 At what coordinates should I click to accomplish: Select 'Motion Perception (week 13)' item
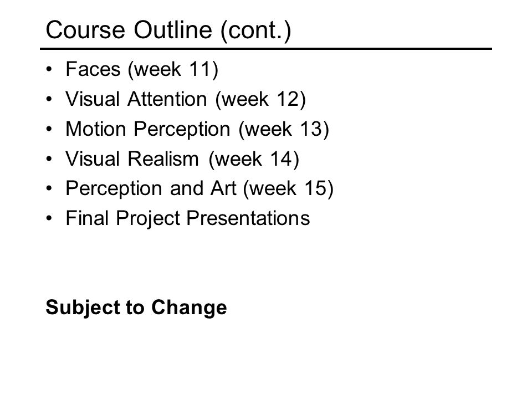click(197, 130)
